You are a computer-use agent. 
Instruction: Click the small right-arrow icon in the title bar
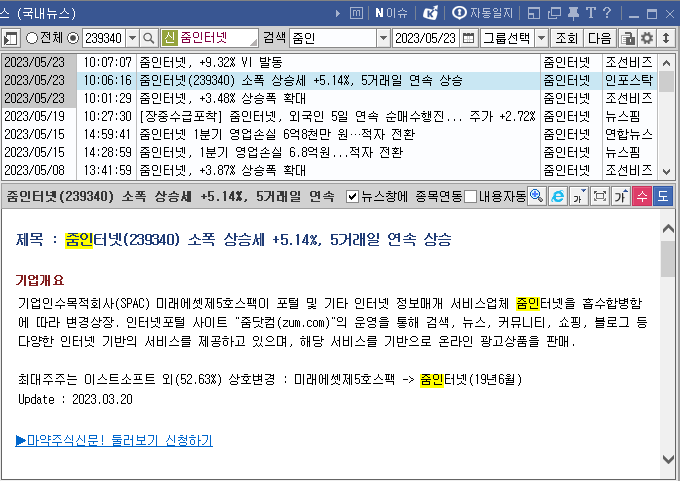click(x=338, y=13)
